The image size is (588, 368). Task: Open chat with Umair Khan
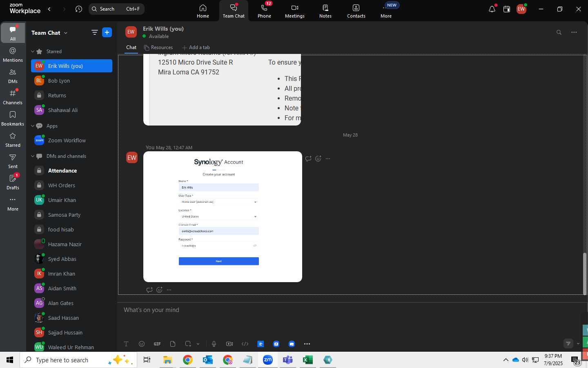tap(71, 200)
